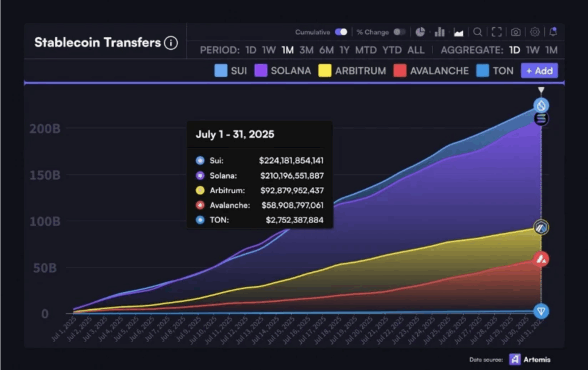Click the Solana logo marker on chart
The width and height of the screenshot is (588, 370).
[x=541, y=119]
